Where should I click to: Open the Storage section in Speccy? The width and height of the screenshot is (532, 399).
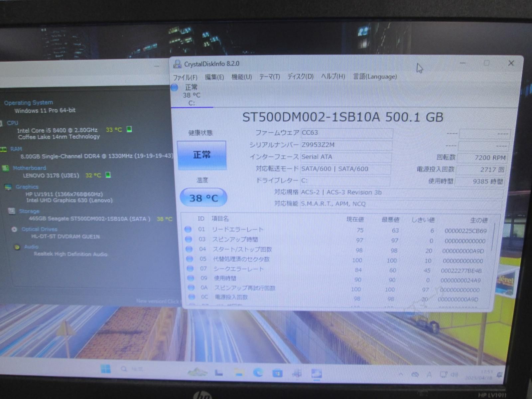click(x=29, y=211)
